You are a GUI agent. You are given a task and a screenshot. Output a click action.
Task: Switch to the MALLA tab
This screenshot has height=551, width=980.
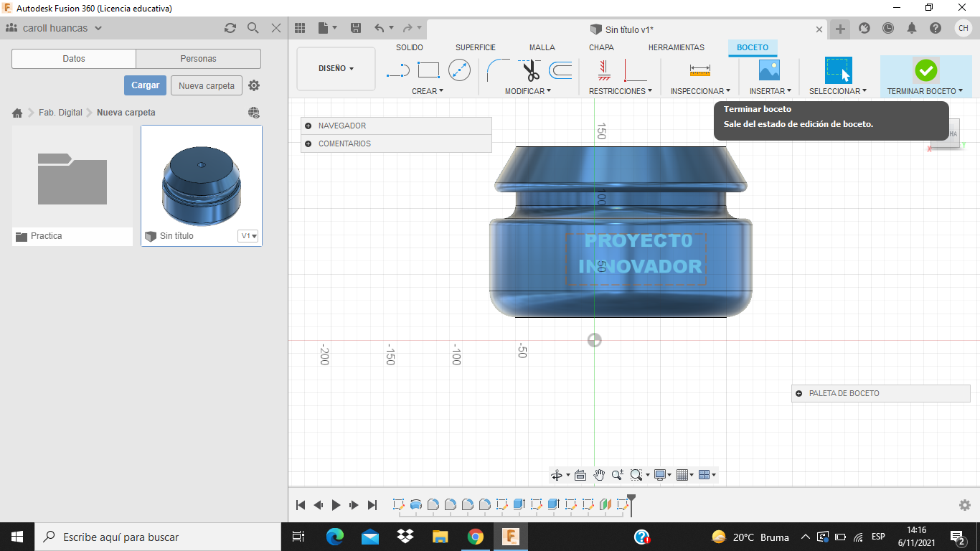542,47
